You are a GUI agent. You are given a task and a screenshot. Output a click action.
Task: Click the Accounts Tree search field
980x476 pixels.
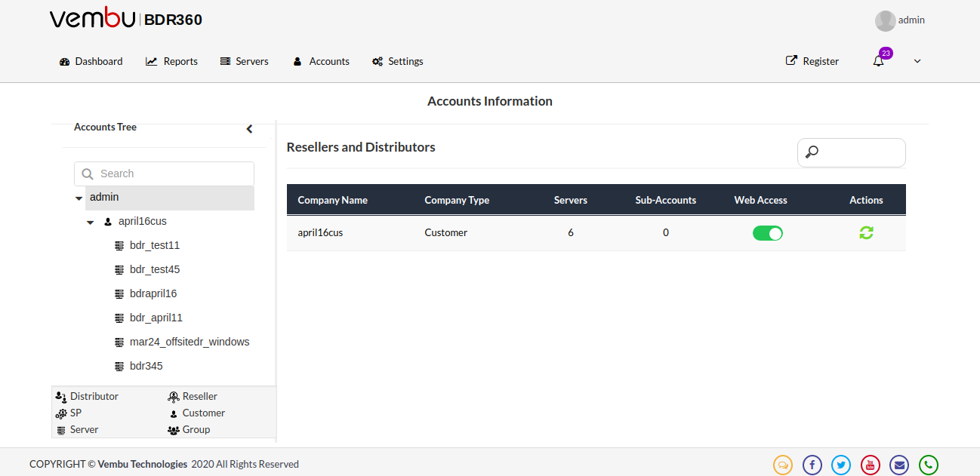point(164,174)
